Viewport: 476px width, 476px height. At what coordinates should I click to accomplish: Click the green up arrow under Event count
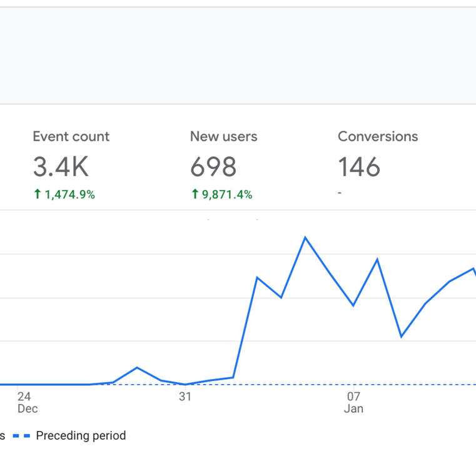38,195
